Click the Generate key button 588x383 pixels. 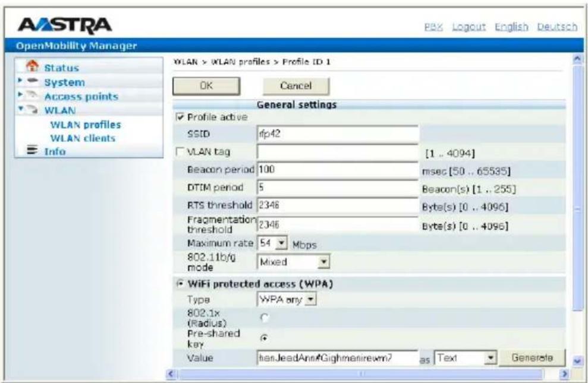point(532,357)
